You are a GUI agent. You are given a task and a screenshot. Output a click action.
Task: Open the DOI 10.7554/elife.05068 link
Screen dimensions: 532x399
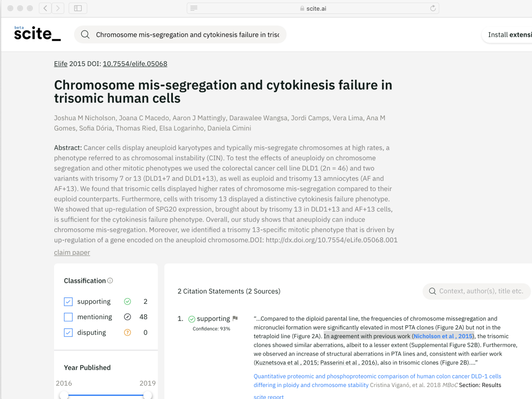tap(135, 64)
